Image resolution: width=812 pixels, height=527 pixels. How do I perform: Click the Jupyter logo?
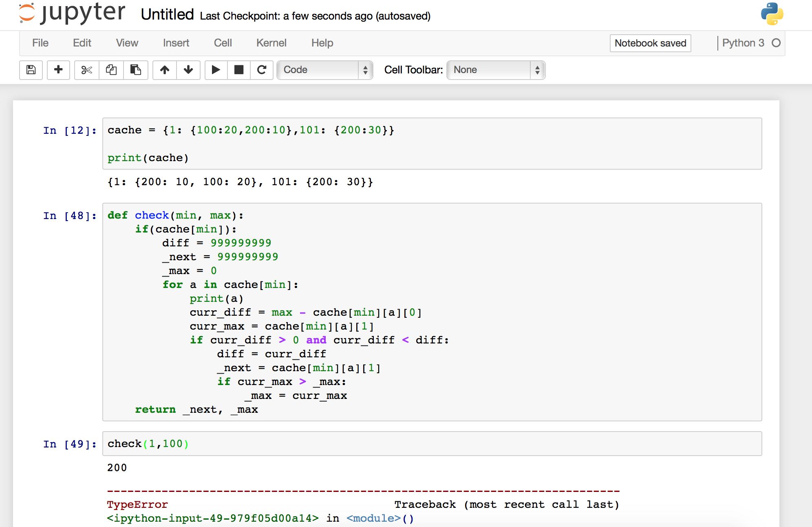tap(72, 13)
